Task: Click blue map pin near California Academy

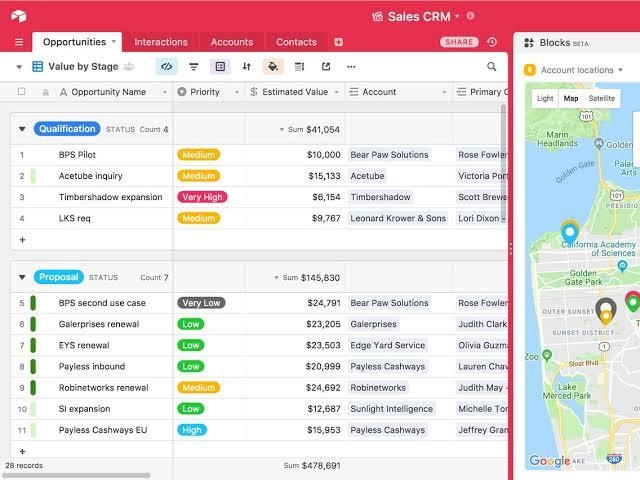Action: (x=570, y=235)
